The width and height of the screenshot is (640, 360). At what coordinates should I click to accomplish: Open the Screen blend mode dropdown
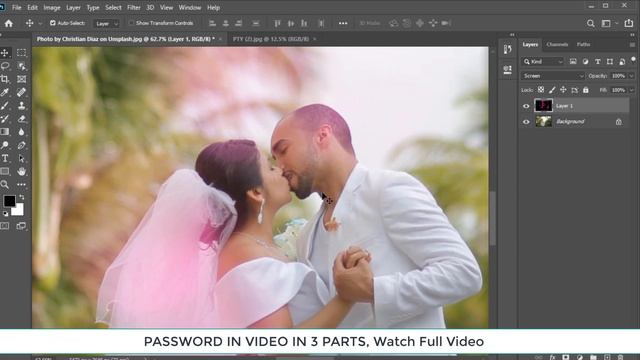pyautogui.click(x=553, y=76)
